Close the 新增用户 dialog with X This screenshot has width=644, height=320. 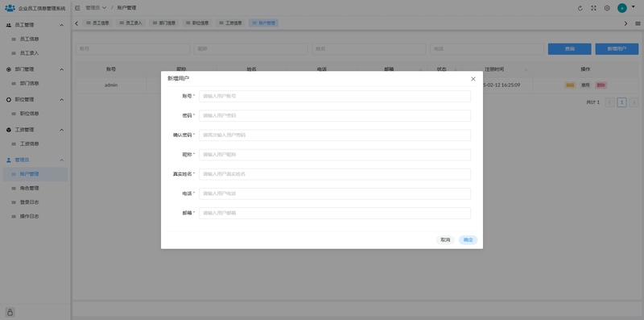pos(473,79)
